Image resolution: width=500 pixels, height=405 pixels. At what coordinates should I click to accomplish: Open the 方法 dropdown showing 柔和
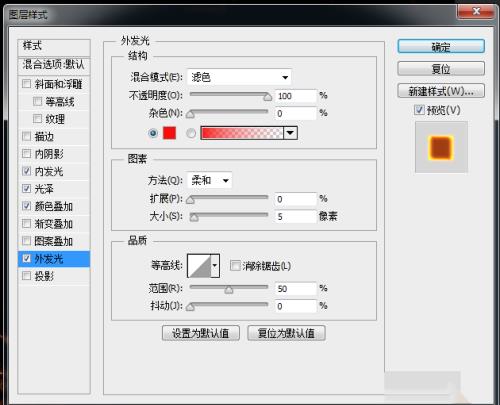[x=210, y=180]
